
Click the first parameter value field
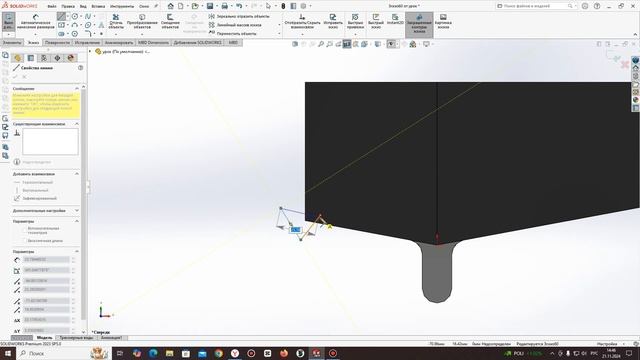pyautogui.click(x=46, y=260)
